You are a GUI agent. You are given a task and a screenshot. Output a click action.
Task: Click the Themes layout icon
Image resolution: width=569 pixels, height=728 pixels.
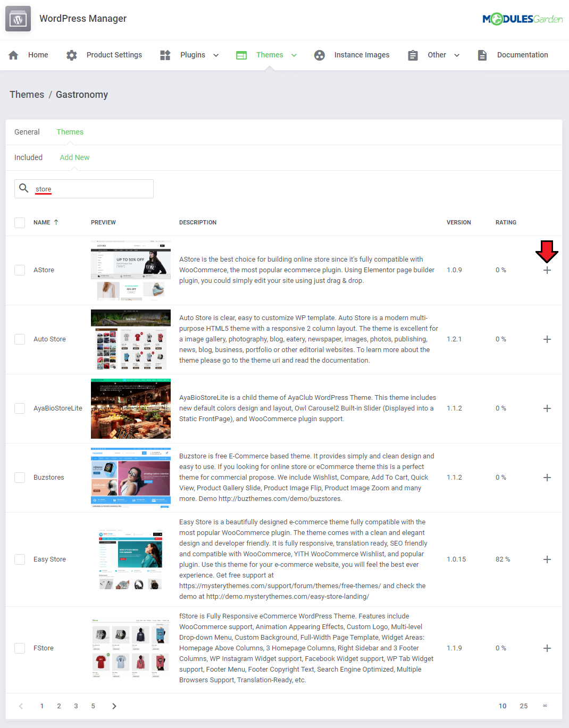(241, 55)
